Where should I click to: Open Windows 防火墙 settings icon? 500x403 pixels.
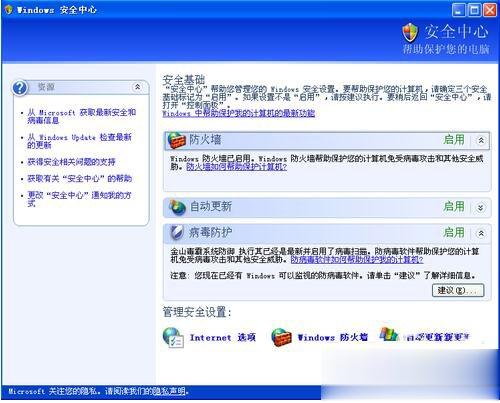(281, 337)
